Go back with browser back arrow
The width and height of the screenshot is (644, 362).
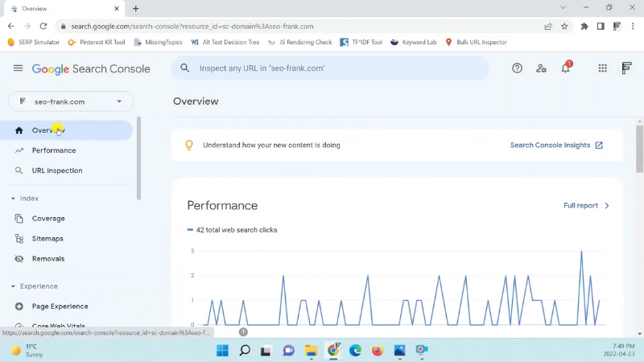click(11, 27)
